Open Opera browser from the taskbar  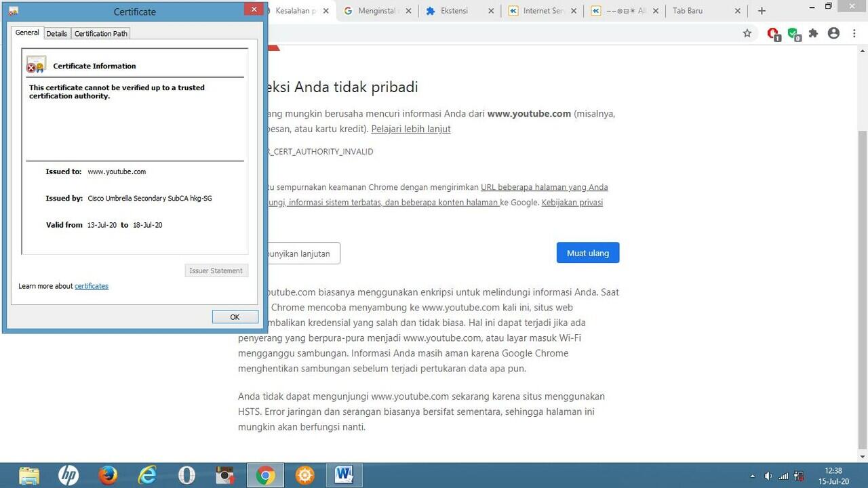186,475
